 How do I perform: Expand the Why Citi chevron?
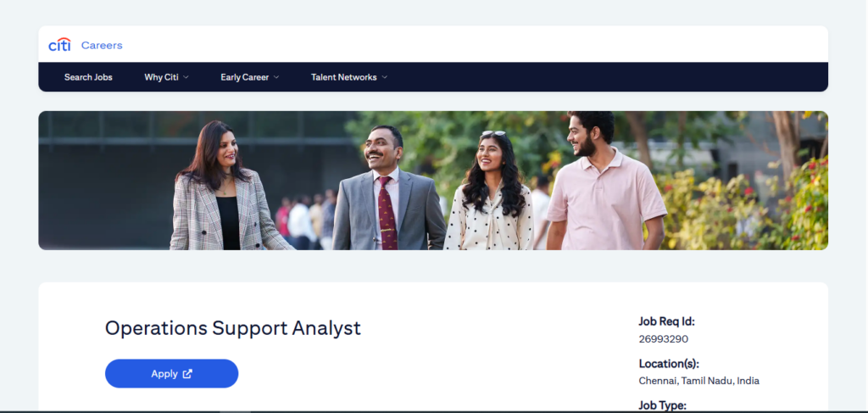[x=186, y=77]
